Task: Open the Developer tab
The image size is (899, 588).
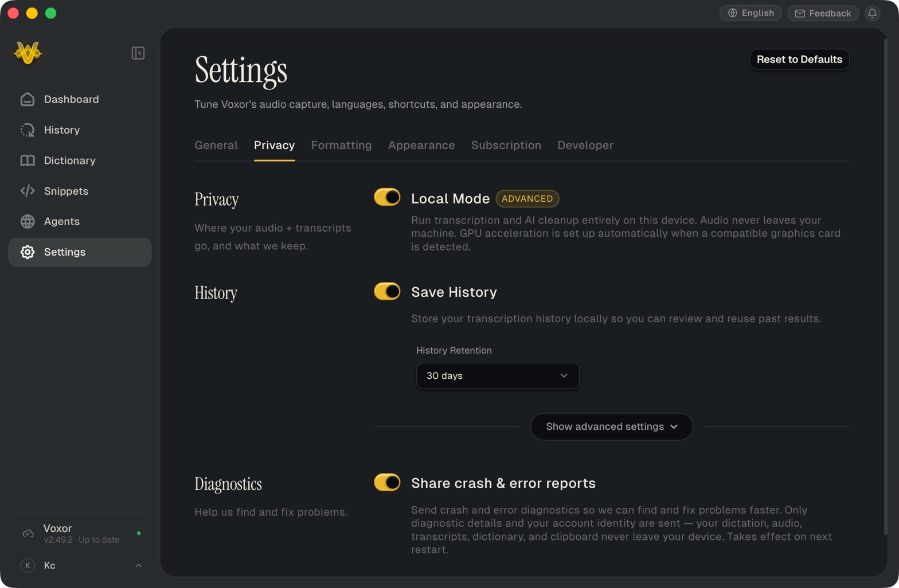Action: pos(585,146)
